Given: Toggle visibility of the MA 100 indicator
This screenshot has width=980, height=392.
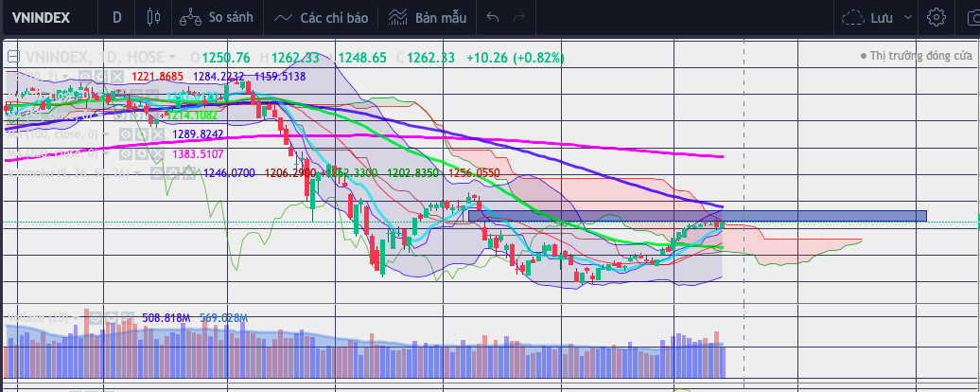Looking at the screenshot, I should [x=124, y=134].
